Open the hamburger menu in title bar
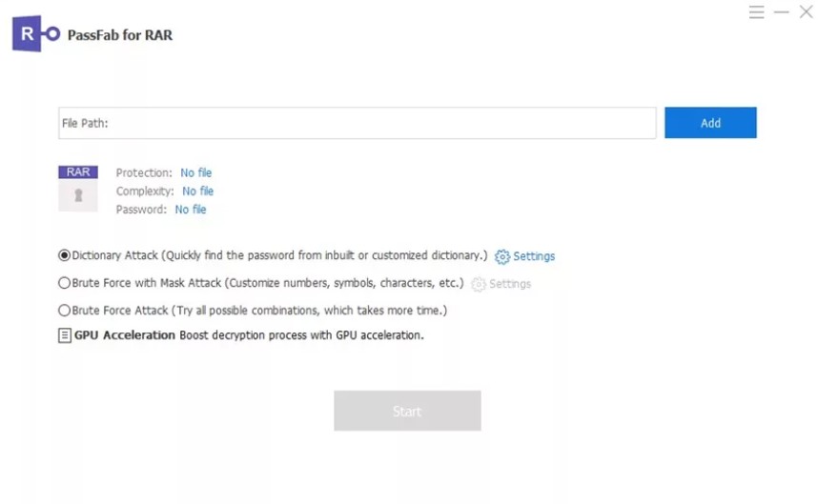Screen dimensions: 818x504 (x=756, y=12)
